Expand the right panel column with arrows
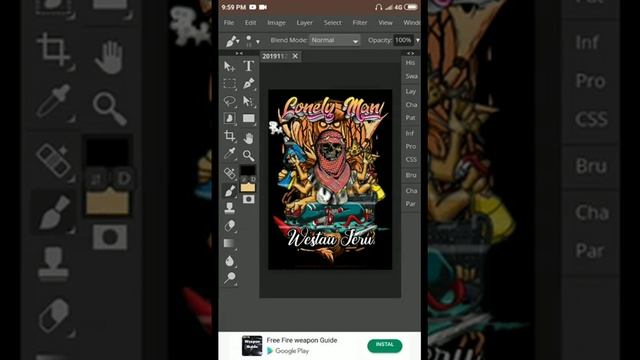Viewport: 640px width, 360px height. point(410,53)
